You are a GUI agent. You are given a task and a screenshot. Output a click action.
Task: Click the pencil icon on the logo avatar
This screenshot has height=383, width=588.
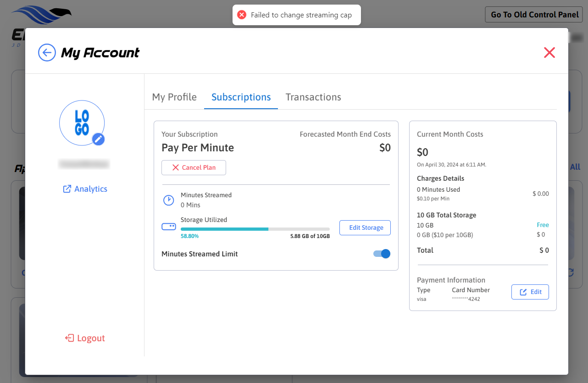(x=99, y=139)
